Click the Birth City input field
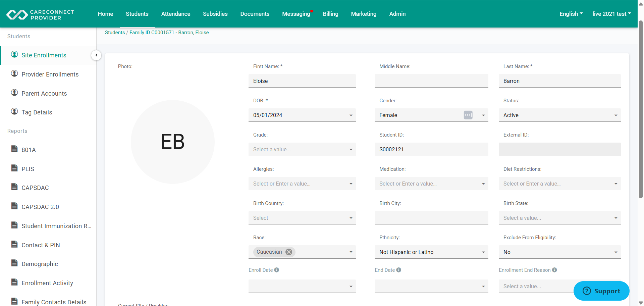This screenshot has height=306, width=644. (x=431, y=218)
